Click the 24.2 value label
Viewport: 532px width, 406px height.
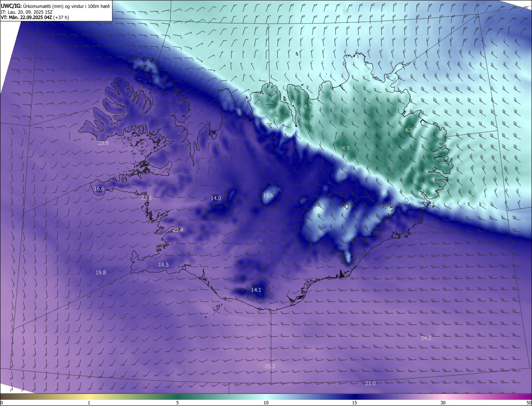pos(426,338)
